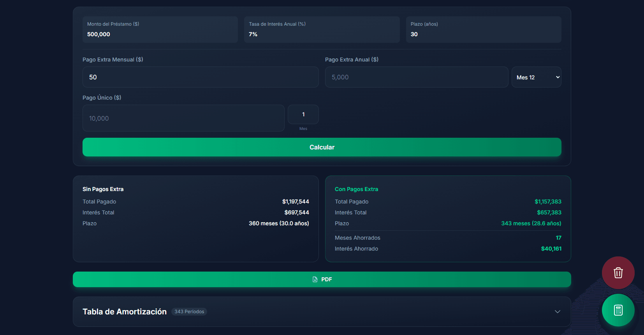This screenshot has width=644, height=335.
Task: Click the Con Pagos Extra heading
Action: pos(356,189)
